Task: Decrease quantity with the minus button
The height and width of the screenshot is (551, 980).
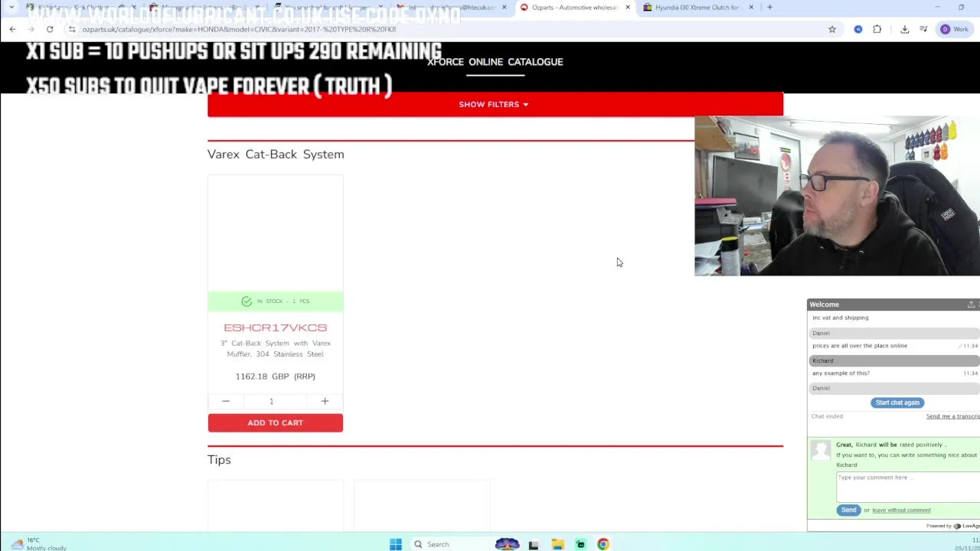Action: [226, 401]
